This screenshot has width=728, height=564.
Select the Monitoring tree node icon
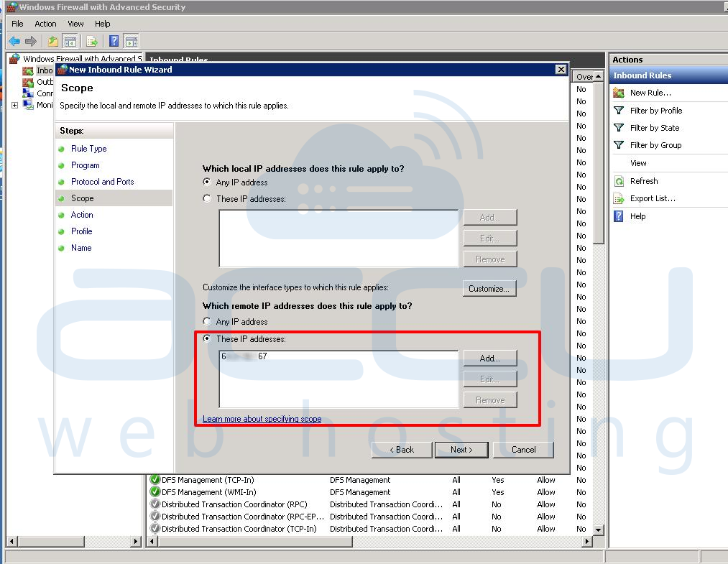point(28,105)
